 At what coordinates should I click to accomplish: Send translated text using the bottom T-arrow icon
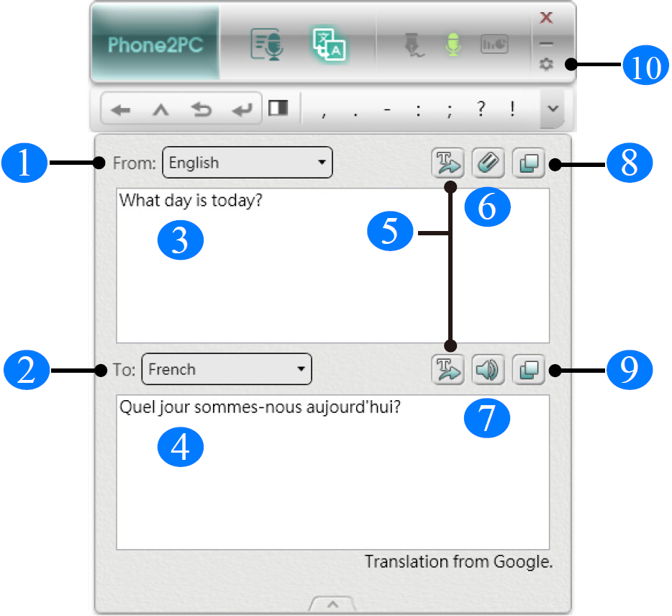point(448,370)
